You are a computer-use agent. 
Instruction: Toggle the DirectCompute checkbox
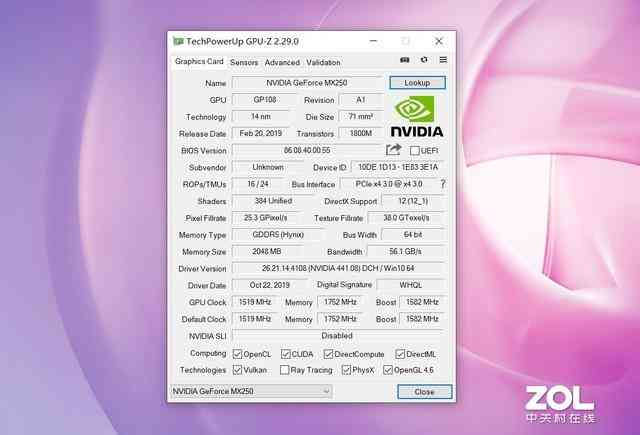328,354
